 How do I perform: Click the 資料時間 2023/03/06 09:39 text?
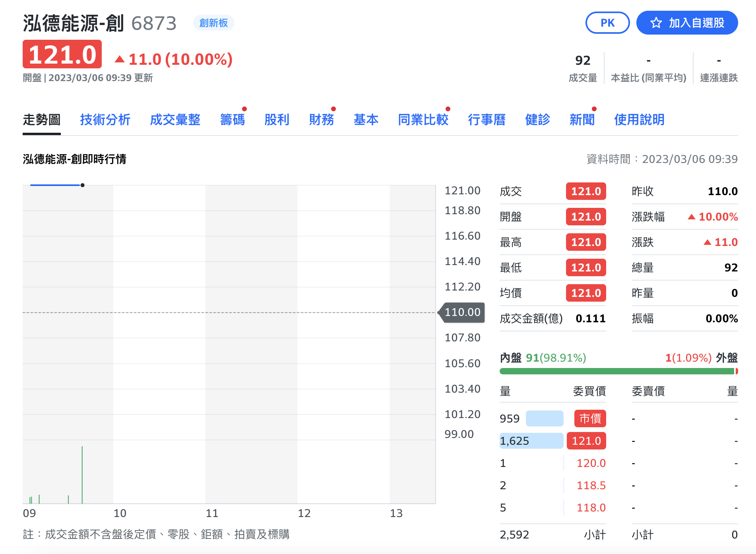(x=662, y=159)
